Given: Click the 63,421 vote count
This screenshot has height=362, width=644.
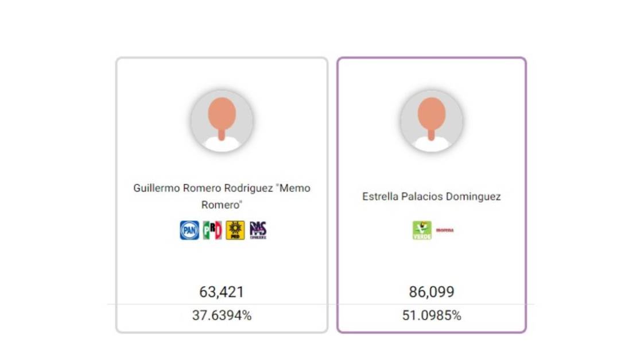Looking at the screenshot, I should [222, 292].
